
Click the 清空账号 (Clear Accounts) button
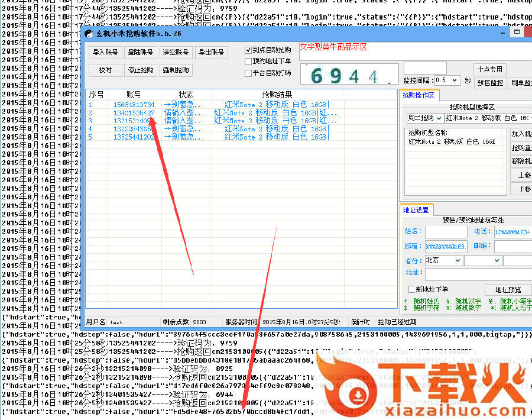176,53
